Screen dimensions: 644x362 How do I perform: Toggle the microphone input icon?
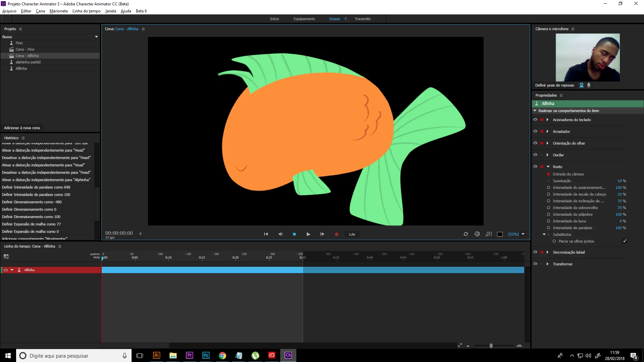(x=589, y=85)
